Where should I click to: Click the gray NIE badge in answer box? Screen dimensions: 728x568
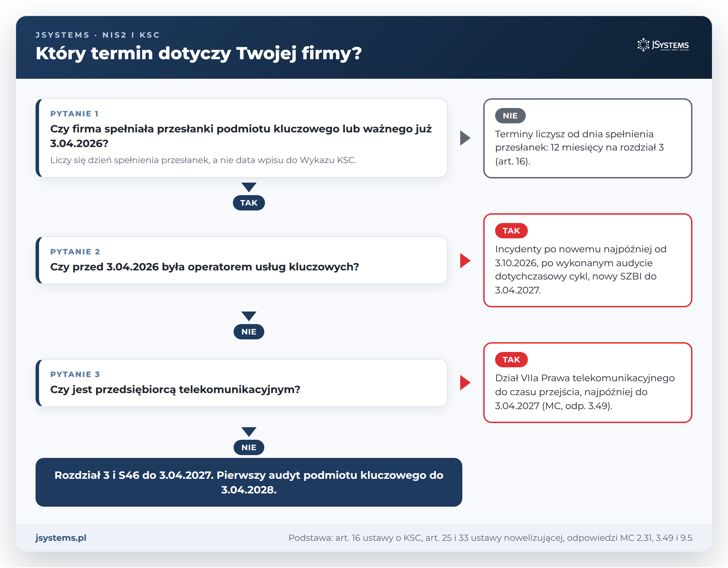click(x=510, y=116)
